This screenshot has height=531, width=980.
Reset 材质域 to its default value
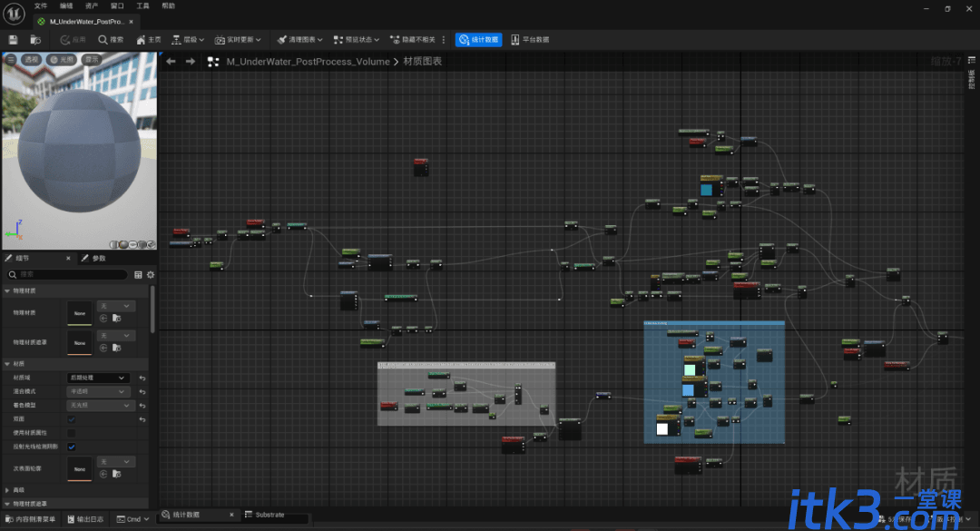point(142,378)
